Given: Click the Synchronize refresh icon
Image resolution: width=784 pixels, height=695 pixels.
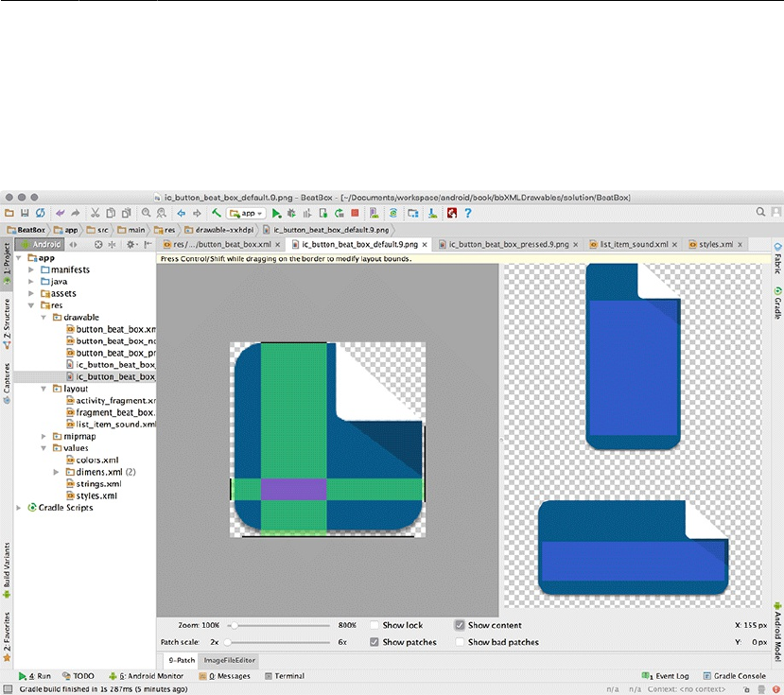Looking at the screenshot, I should pos(41,214).
